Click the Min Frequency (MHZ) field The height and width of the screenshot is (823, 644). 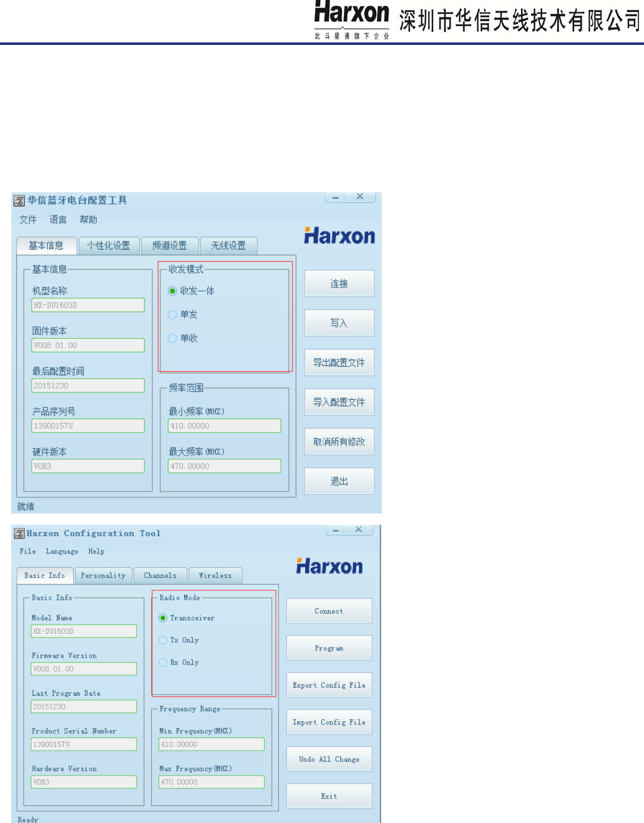(x=212, y=744)
